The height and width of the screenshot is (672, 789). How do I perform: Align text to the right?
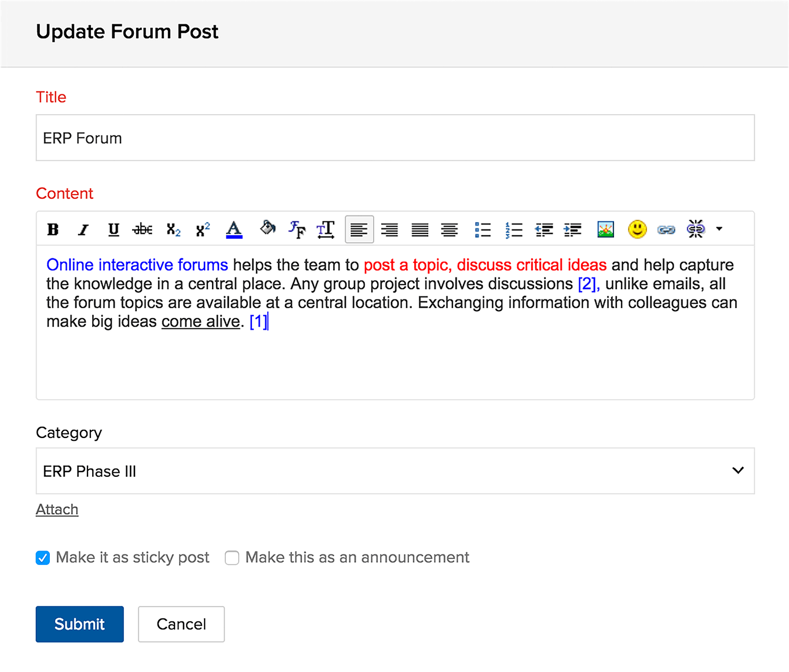389,229
